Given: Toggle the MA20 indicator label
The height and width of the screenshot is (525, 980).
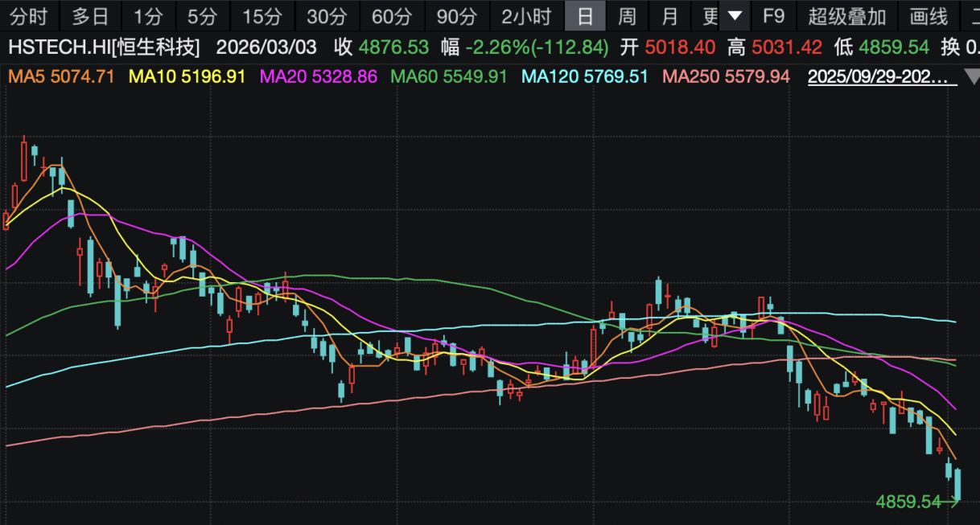Looking at the screenshot, I should [x=318, y=77].
